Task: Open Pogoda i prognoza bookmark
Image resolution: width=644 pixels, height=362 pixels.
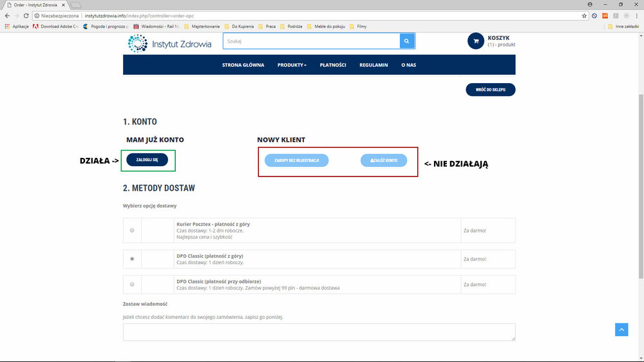Action: coord(106,26)
